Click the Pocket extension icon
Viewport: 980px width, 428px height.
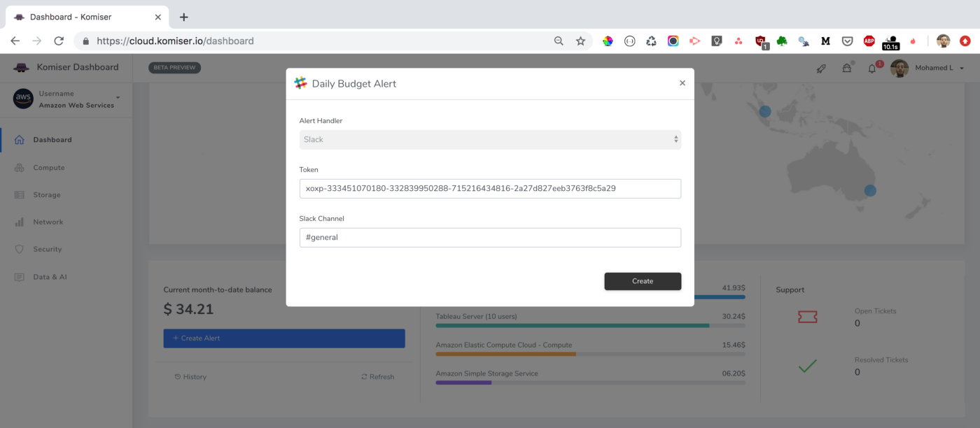[x=847, y=41]
